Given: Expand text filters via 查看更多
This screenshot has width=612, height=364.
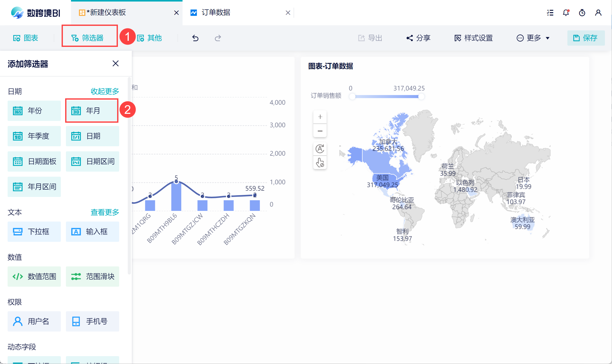Looking at the screenshot, I should pos(105,212).
